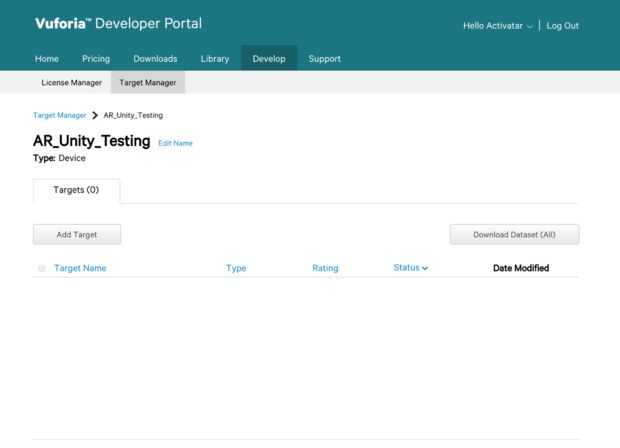Select the Targets (0) tab

pyautogui.click(x=76, y=190)
